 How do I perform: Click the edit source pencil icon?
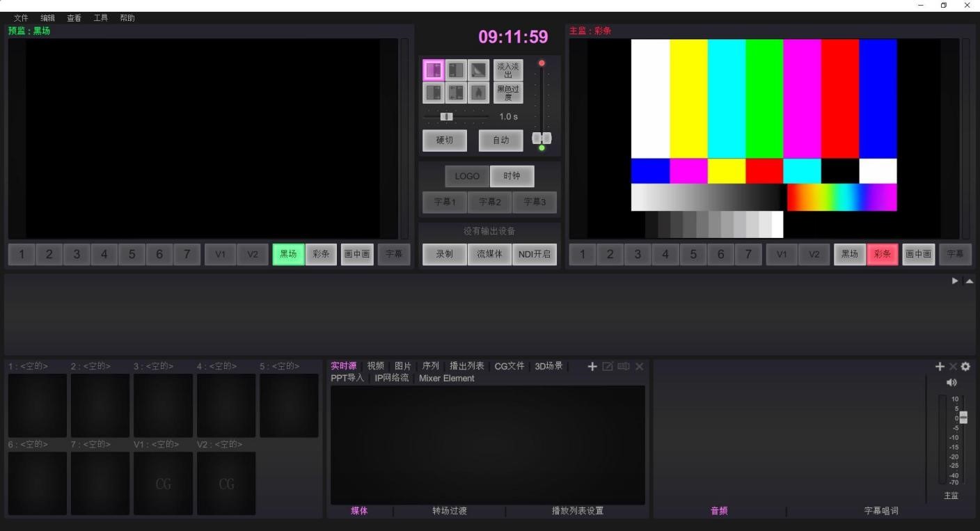pyautogui.click(x=608, y=366)
